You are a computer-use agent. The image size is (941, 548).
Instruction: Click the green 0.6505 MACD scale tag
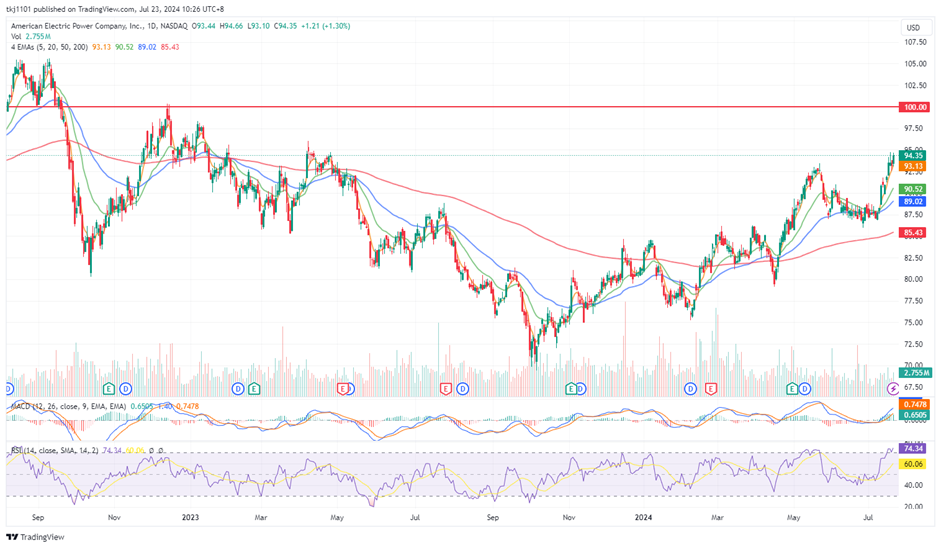point(915,415)
